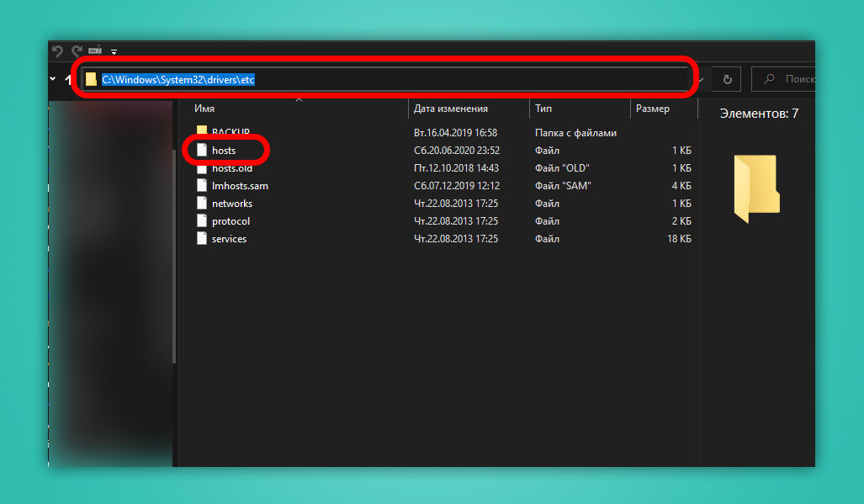Click the 18 КБ size of services

680,238
